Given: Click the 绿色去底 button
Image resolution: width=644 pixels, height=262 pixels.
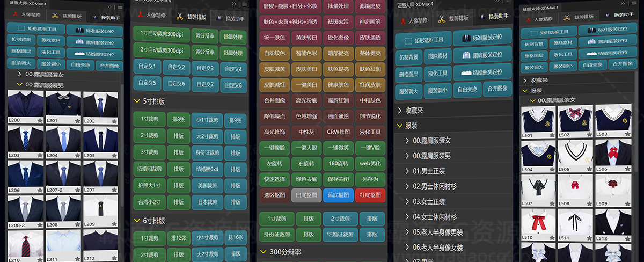Looking at the screenshot, I should [x=306, y=179].
